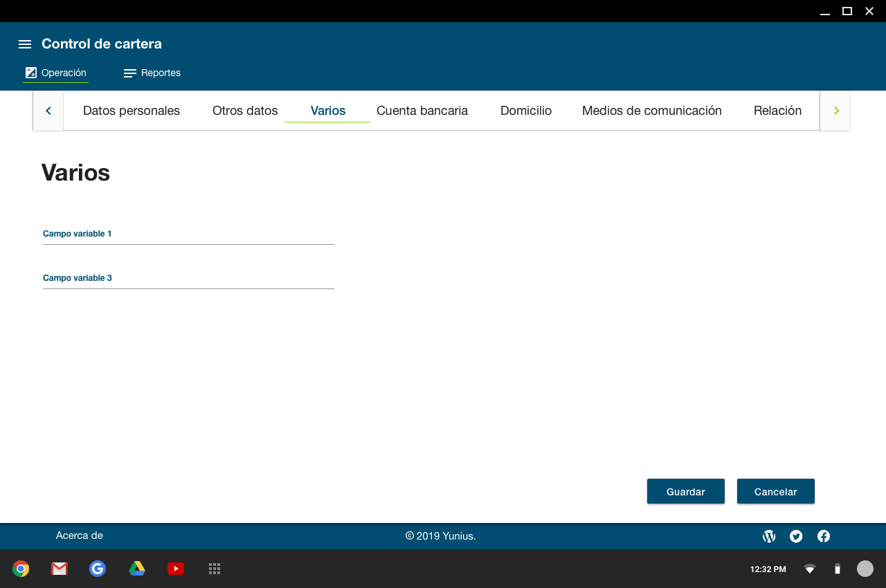The image size is (886, 588).
Task: Open YouTube from the shelf
Action: click(x=176, y=569)
